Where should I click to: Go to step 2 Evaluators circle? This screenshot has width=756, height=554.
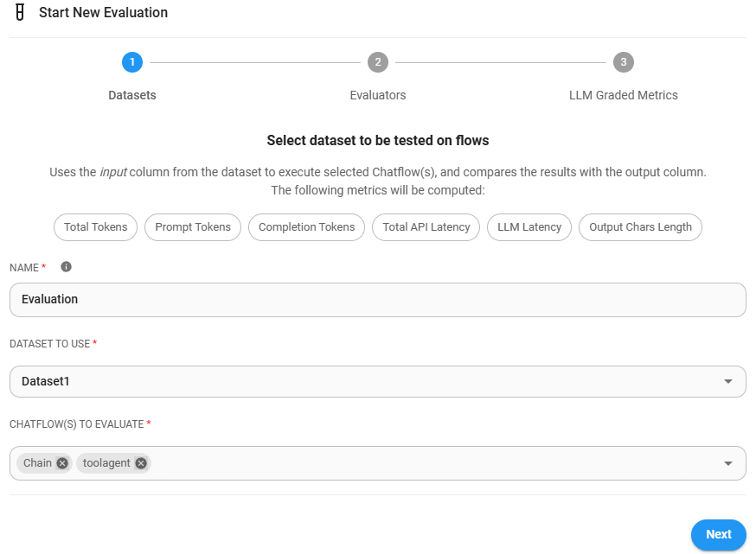tap(377, 62)
